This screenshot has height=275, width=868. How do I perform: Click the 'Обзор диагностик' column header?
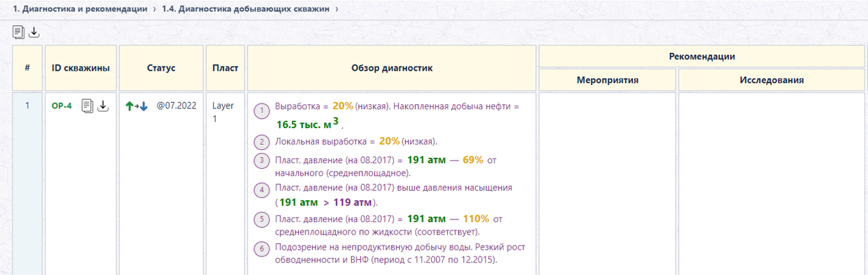point(391,68)
